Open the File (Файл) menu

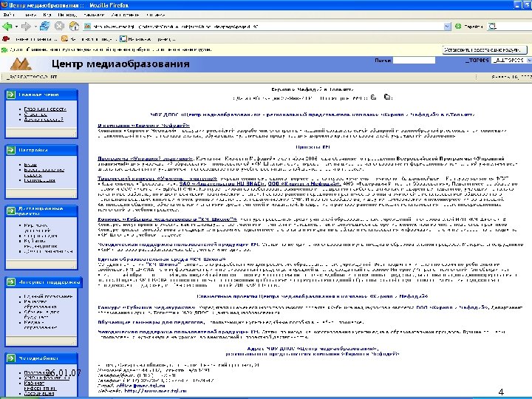[9, 15]
